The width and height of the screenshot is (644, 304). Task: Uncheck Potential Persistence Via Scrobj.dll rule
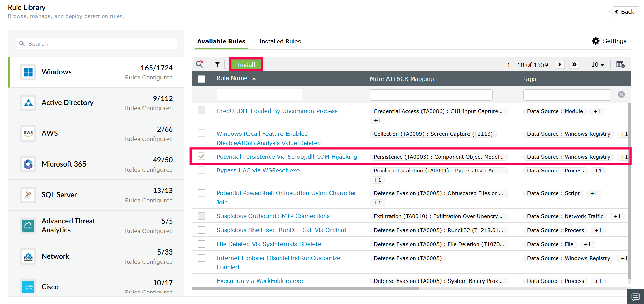click(x=202, y=156)
